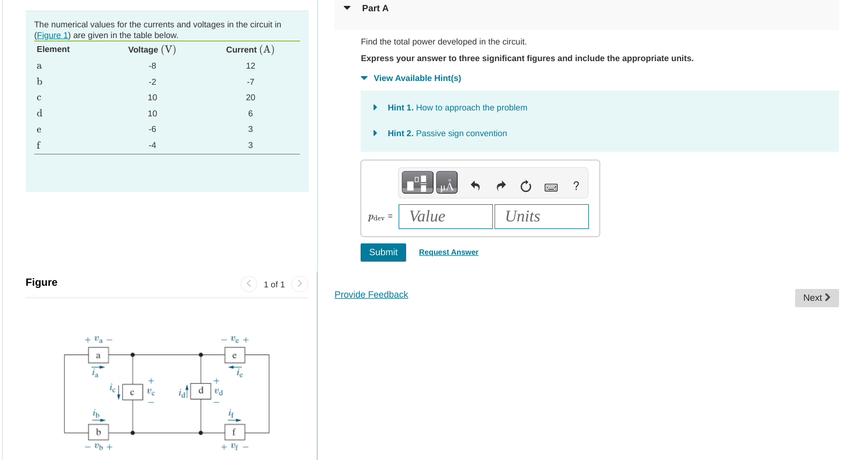
Task: Click Request Answer
Action: [448, 252]
